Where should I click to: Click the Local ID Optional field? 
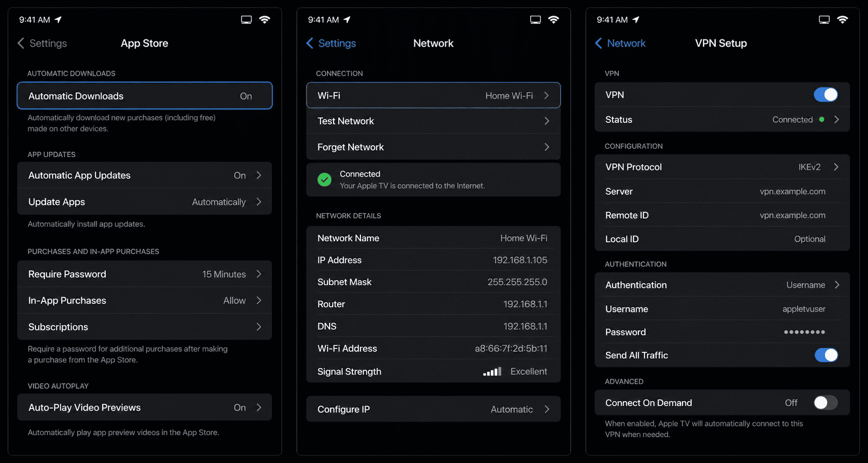click(x=810, y=239)
